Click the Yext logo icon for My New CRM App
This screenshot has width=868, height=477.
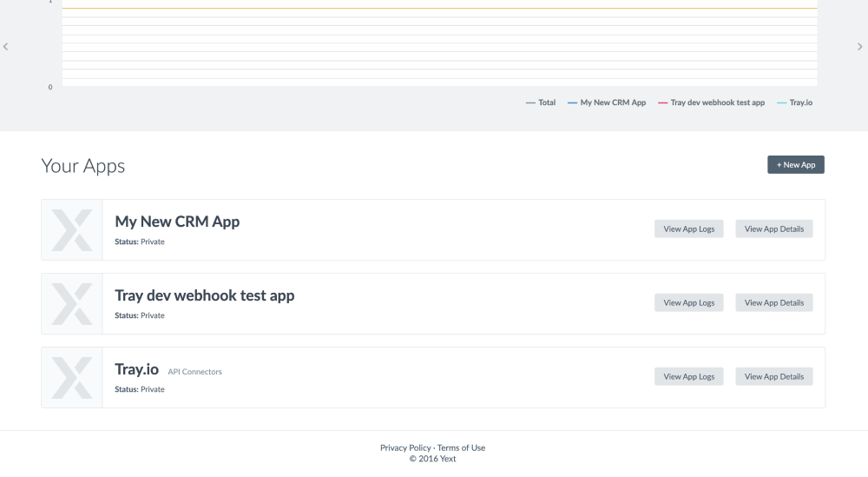[x=72, y=230]
